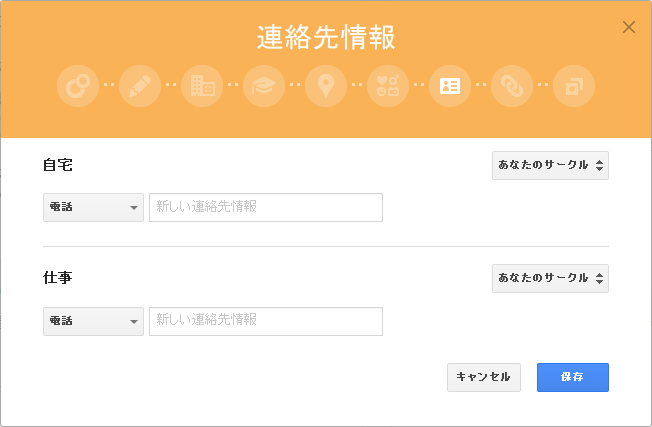Open 電話 type dropdown under 自宅
The height and width of the screenshot is (427, 652).
coord(93,208)
